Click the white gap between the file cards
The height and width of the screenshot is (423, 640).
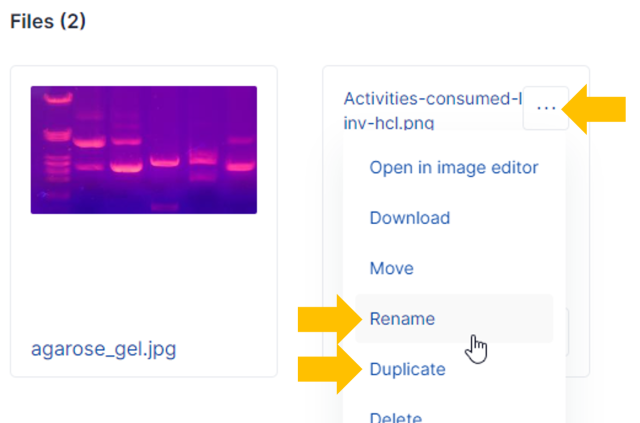(x=300, y=220)
